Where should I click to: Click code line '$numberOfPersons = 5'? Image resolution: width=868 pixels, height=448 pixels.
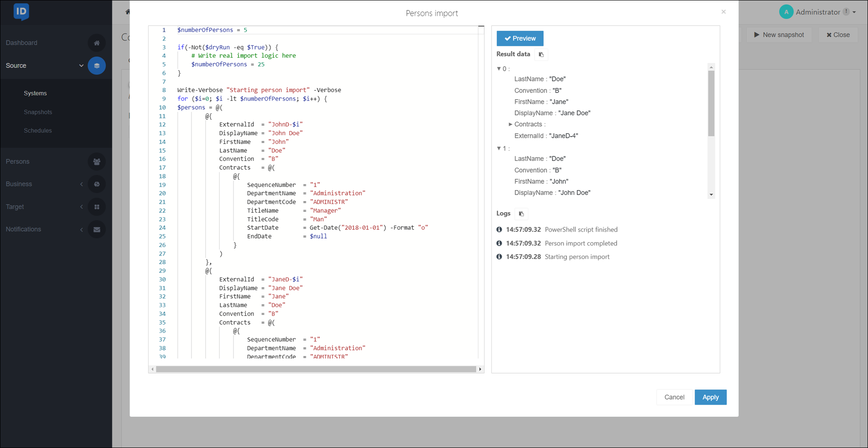pos(212,30)
